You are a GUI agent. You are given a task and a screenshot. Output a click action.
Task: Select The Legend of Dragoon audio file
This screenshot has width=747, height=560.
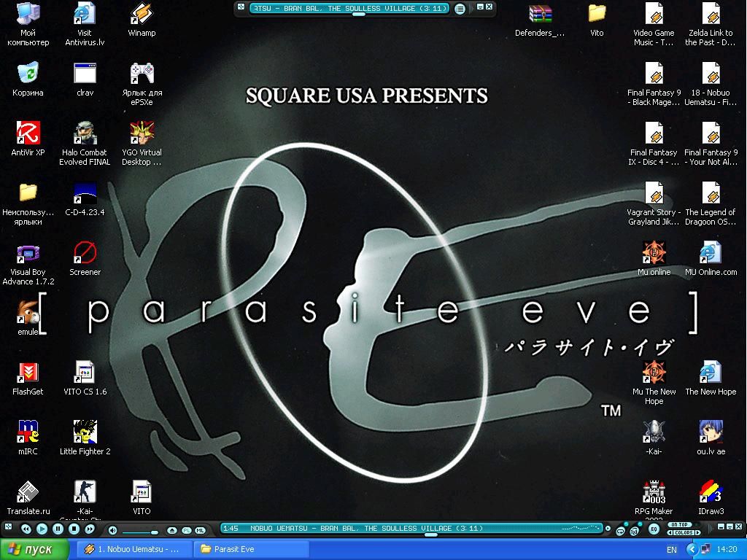click(x=711, y=204)
